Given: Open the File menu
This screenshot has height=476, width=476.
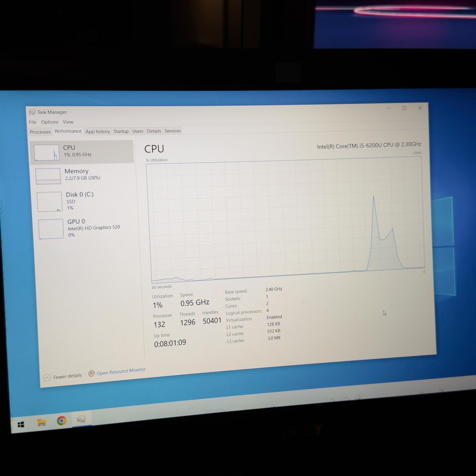Looking at the screenshot, I should tap(33, 122).
